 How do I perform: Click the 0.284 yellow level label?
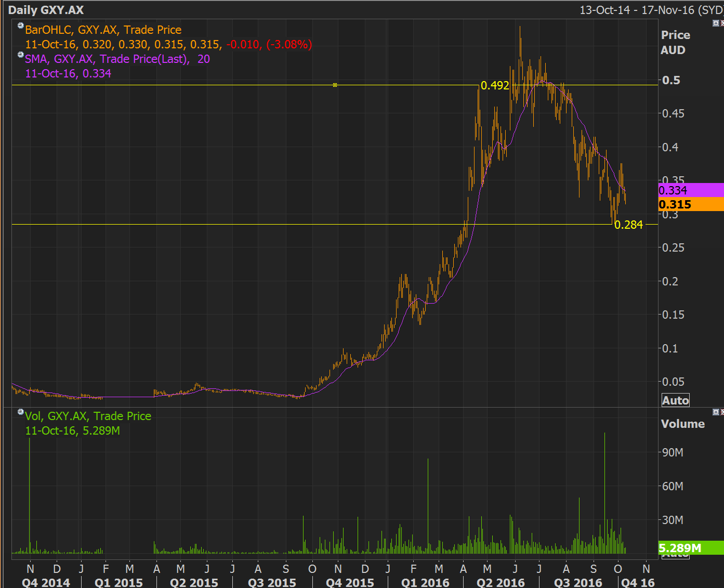[x=628, y=225]
